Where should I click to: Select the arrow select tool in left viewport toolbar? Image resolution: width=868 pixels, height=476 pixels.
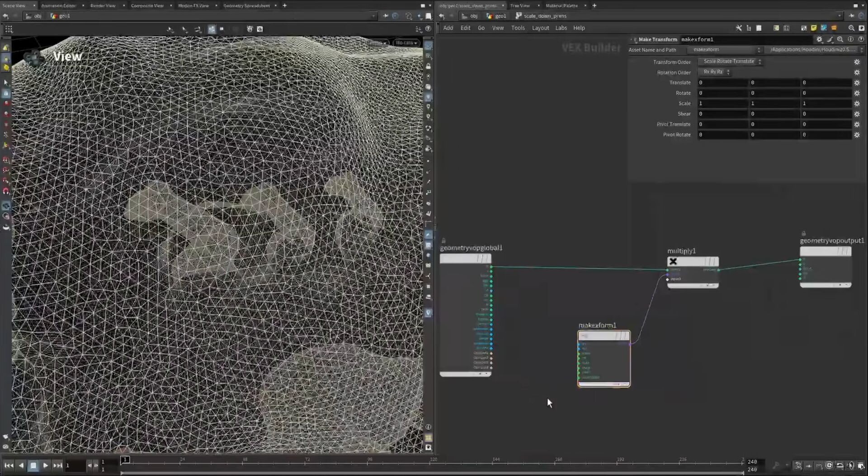(x=6, y=82)
